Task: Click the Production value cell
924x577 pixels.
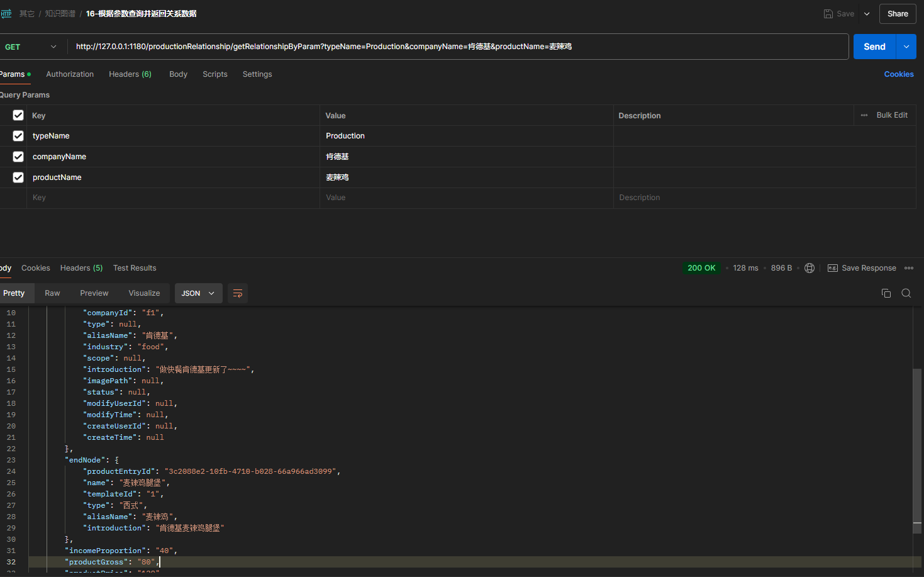Action: click(466, 136)
